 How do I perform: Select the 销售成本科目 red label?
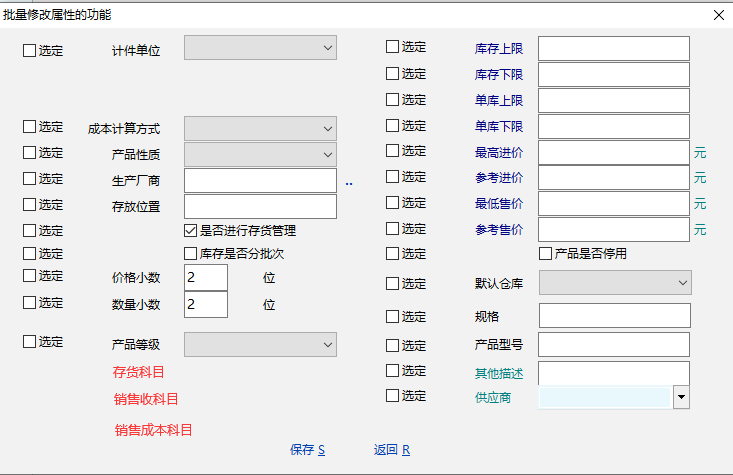[x=153, y=430]
